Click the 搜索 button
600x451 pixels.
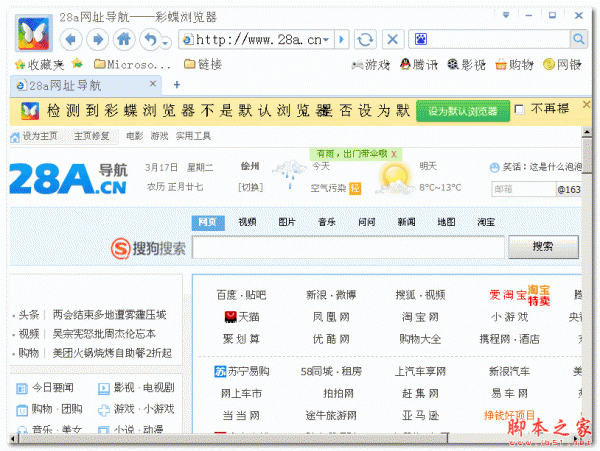(x=543, y=247)
